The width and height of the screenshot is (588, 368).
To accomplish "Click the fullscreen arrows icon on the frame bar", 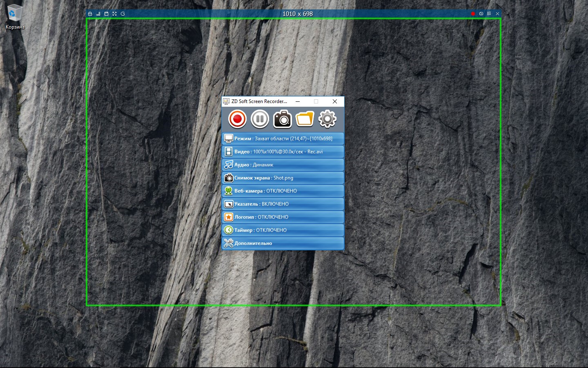I will [115, 14].
